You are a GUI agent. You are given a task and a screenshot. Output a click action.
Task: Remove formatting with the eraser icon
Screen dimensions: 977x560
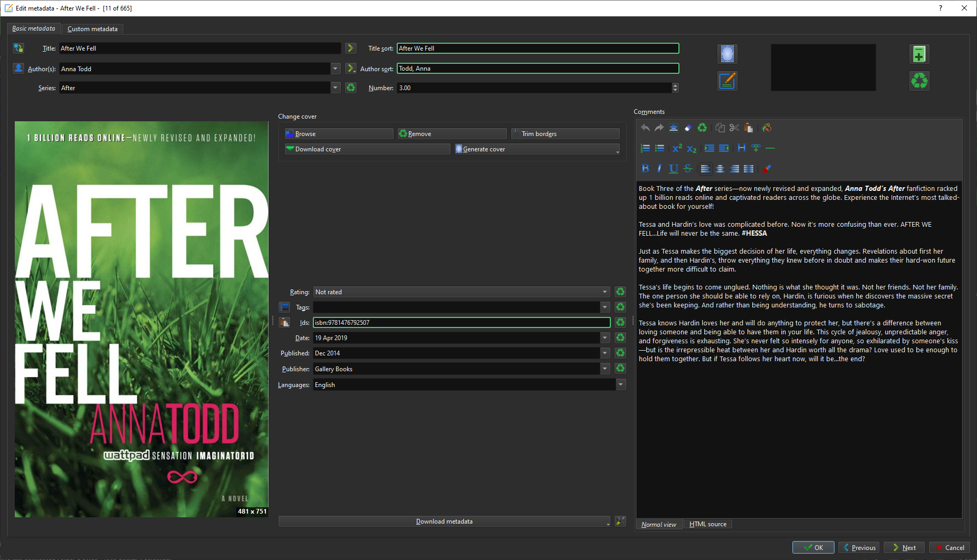(x=688, y=128)
